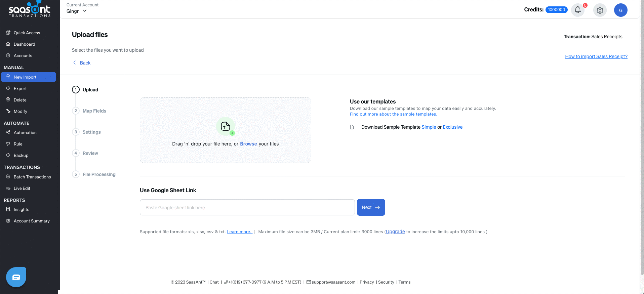Viewport: 644px width, 294px height.
Task: Open notifications bell icon
Action: coord(578,10)
